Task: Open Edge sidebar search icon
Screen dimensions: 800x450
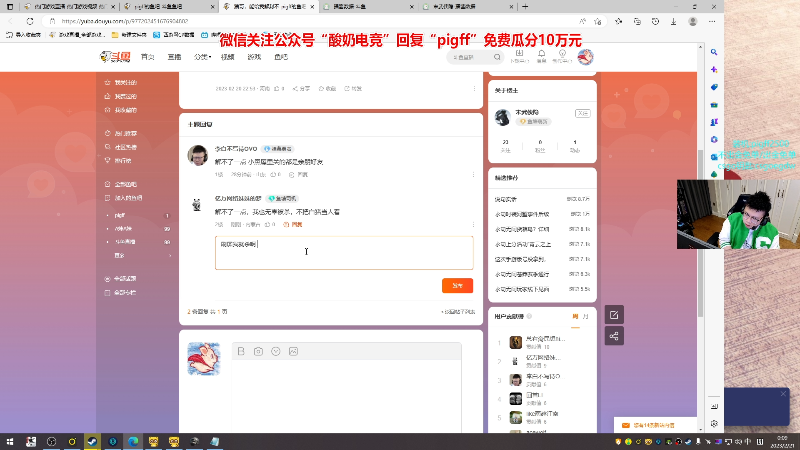Action: [x=714, y=52]
